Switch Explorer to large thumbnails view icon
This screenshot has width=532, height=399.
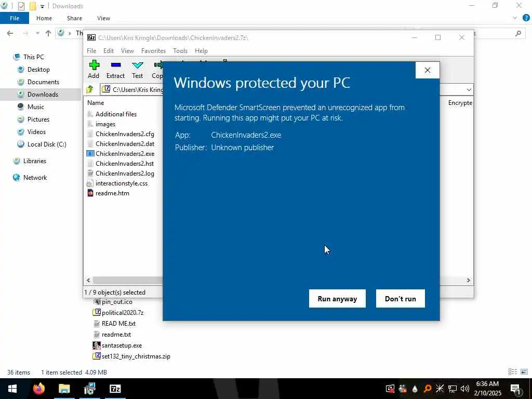click(x=524, y=372)
